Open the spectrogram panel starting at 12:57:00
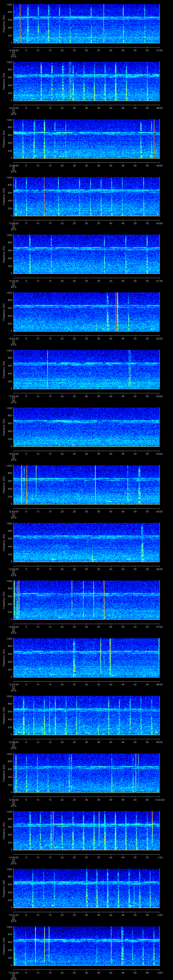The height and width of the screenshot is (980, 173). coord(86,658)
